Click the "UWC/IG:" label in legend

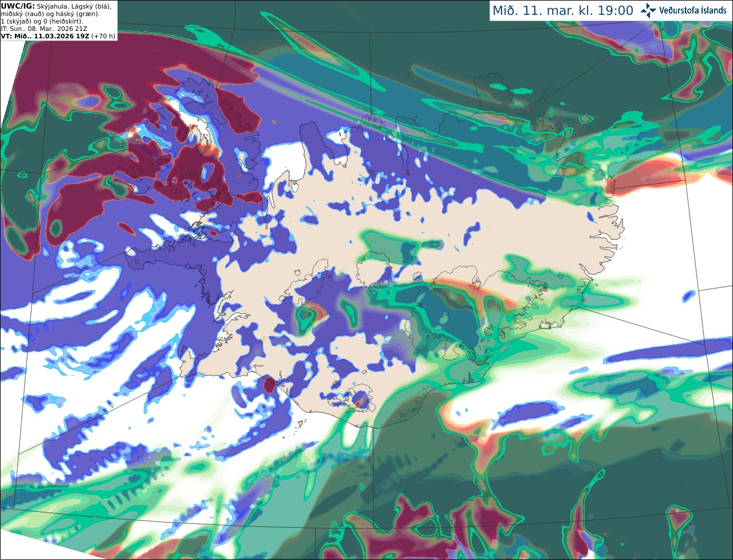click(18, 6)
